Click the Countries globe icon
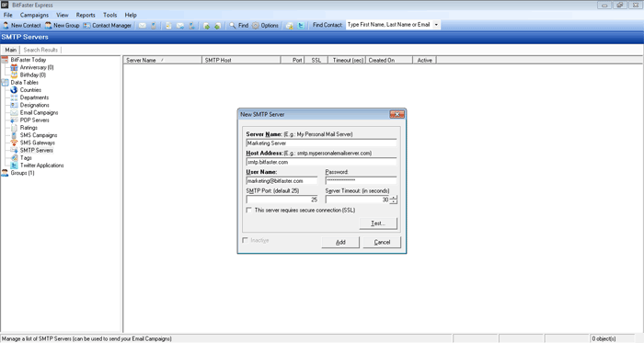644x343 pixels. tap(15, 90)
